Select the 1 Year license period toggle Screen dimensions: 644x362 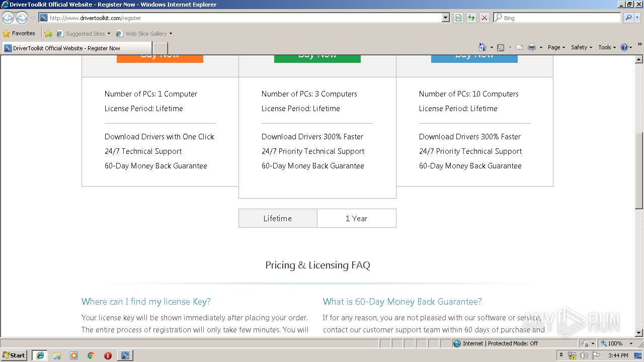(357, 218)
